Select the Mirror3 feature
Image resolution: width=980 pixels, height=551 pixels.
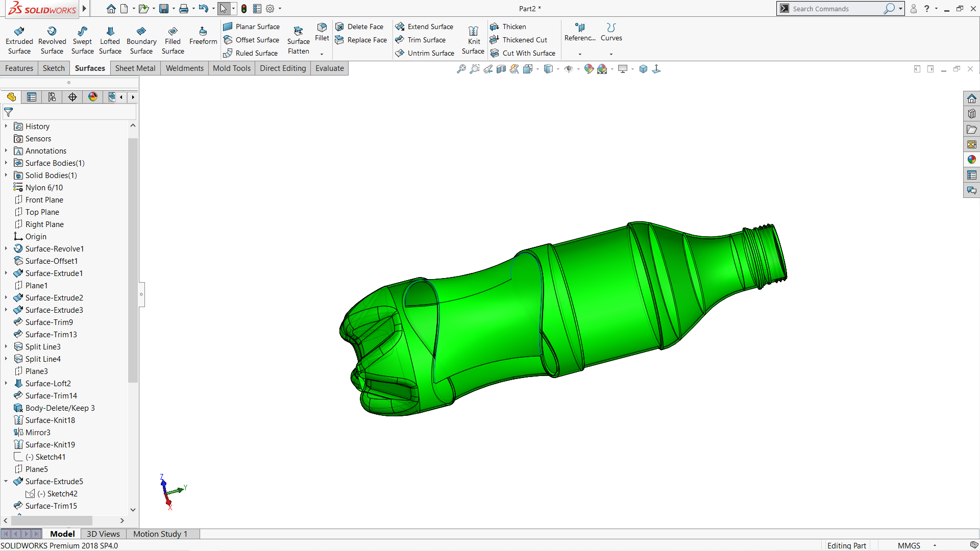click(38, 432)
